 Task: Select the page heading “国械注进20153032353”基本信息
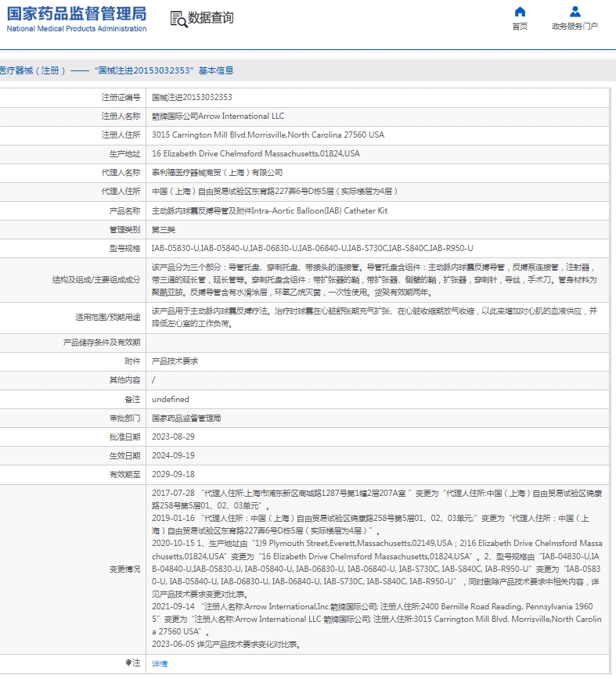click(x=164, y=70)
